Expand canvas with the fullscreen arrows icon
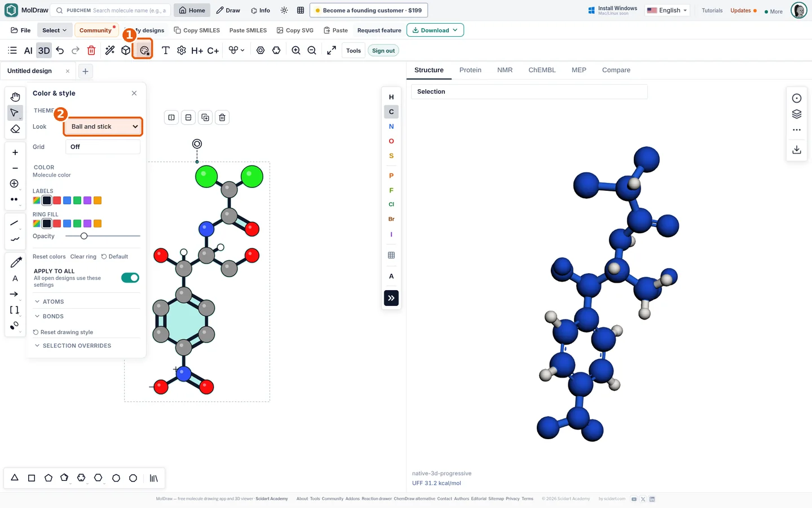 [x=332, y=50]
